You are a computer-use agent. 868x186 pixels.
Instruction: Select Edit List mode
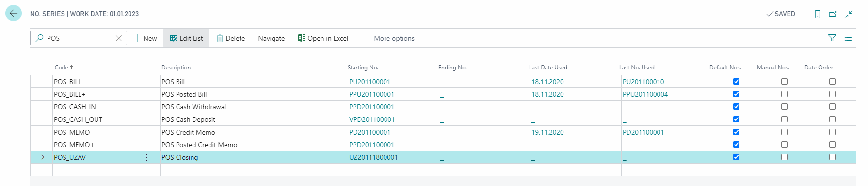pos(186,38)
